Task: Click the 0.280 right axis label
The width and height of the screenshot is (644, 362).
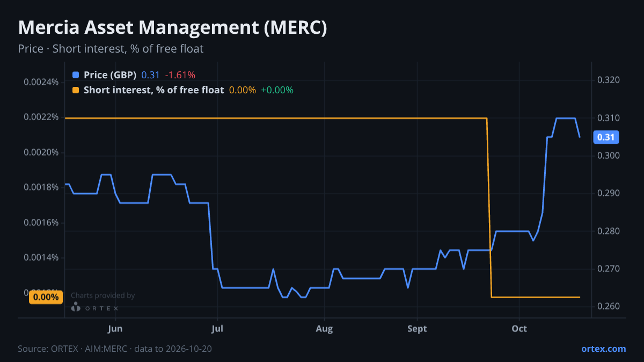Action: [x=609, y=231]
